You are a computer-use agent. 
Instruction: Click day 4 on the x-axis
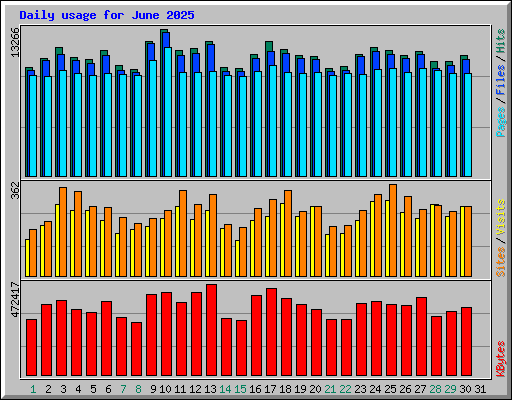click(78, 389)
